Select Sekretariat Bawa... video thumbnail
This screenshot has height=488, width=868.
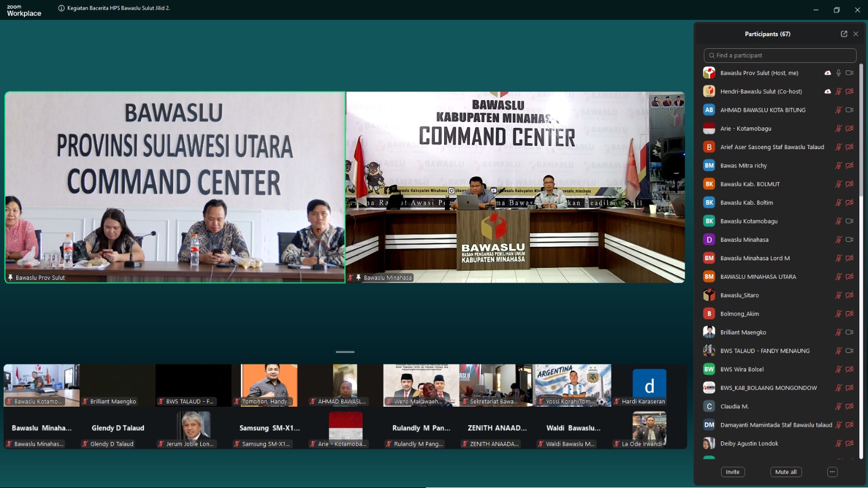coord(497,385)
